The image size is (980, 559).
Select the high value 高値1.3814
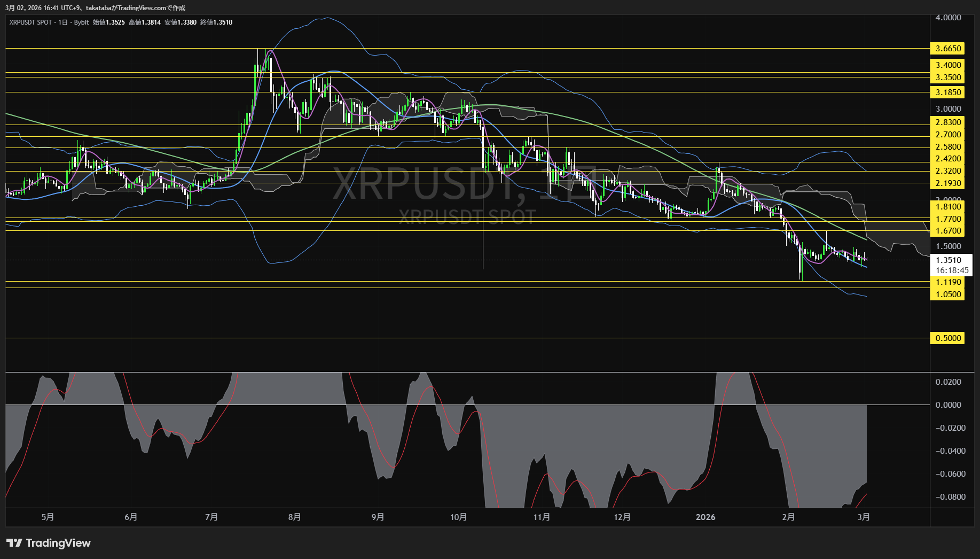(145, 22)
